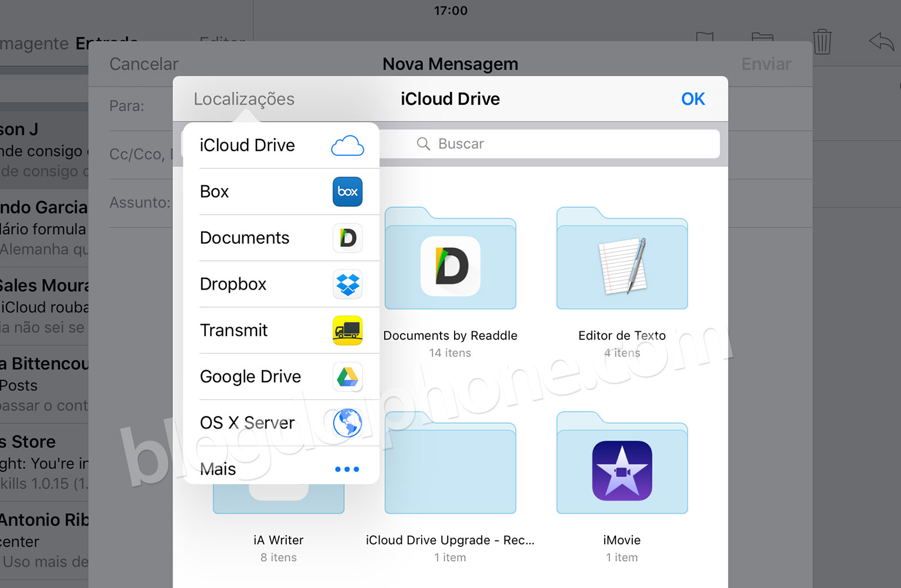The height and width of the screenshot is (588, 901).
Task: Open the Localizações locations dropdown
Action: pyautogui.click(x=244, y=98)
